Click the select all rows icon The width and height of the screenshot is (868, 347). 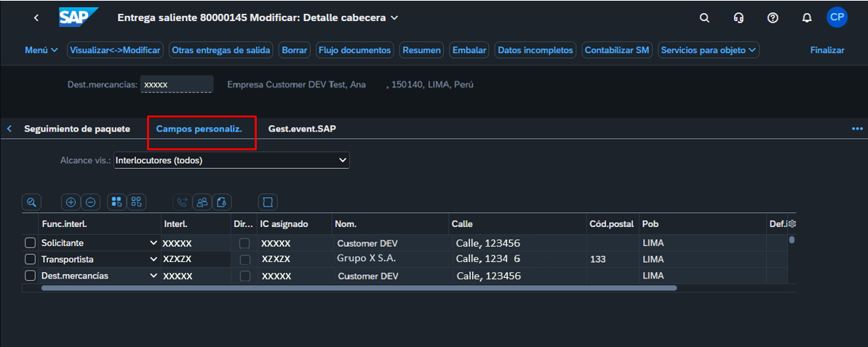[116, 202]
